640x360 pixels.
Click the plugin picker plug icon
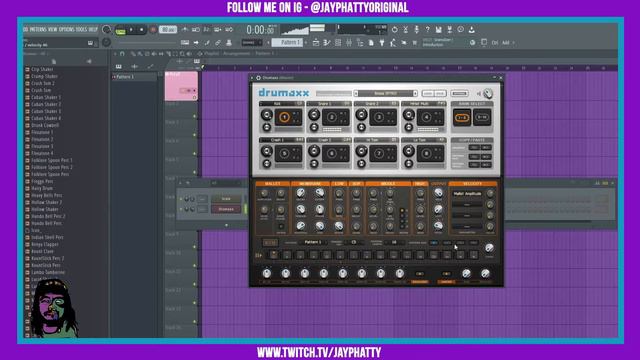[x=382, y=42]
